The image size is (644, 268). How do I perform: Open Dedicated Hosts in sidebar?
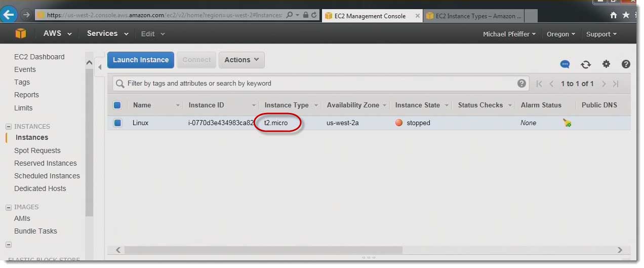[40, 188]
